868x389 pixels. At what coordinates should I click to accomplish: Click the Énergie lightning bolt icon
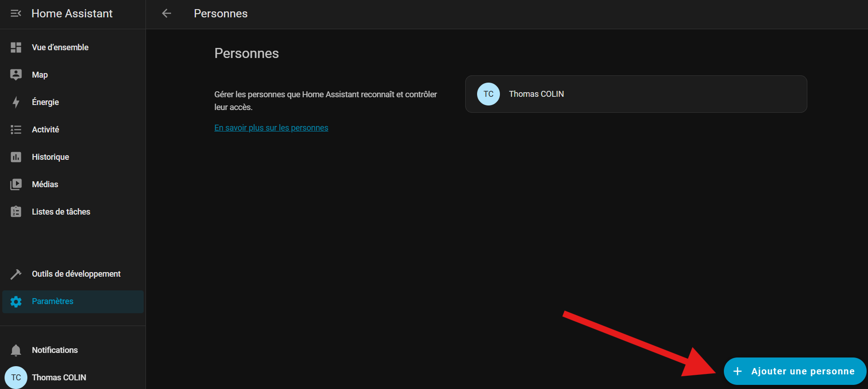tap(16, 102)
